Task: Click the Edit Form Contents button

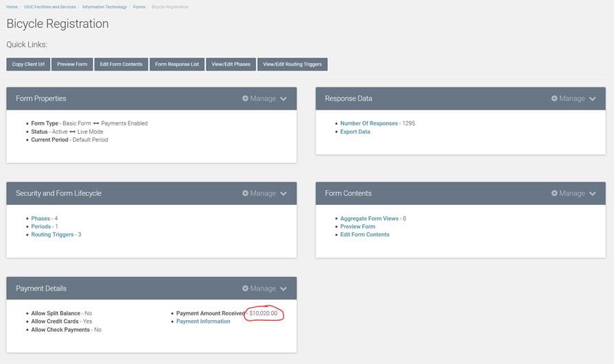Action: coord(121,64)
